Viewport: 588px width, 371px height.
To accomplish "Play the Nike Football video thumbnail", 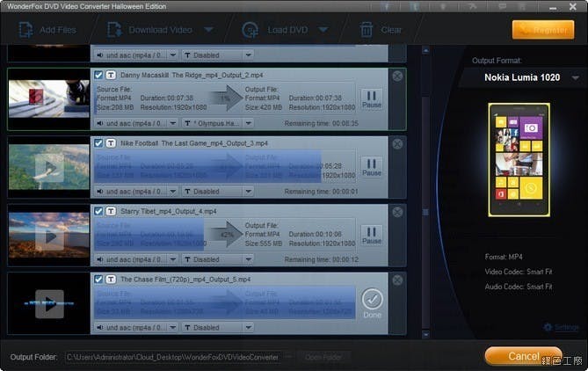I will click(x=49, y=168).
